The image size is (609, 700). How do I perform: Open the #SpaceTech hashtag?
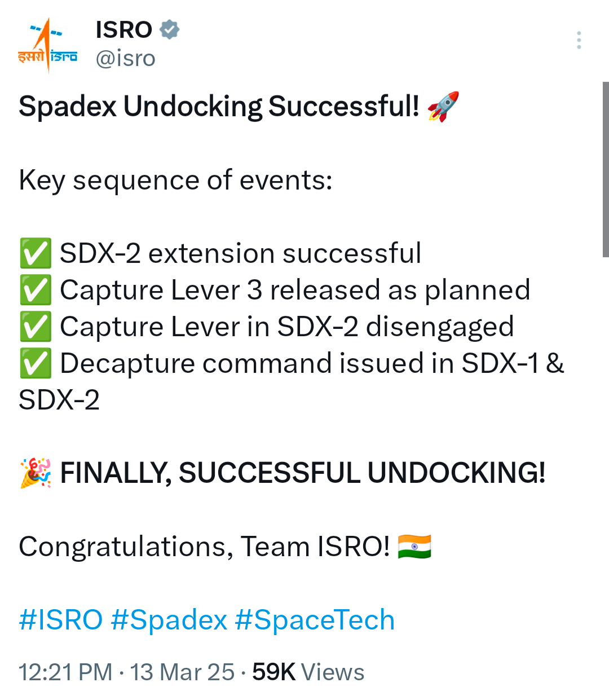[314, 620]
